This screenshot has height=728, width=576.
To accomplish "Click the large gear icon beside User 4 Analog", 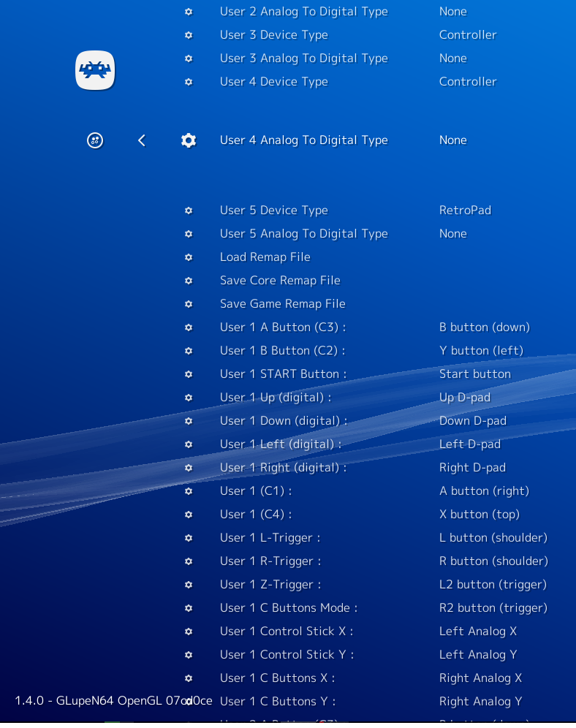I will point(189,140).
